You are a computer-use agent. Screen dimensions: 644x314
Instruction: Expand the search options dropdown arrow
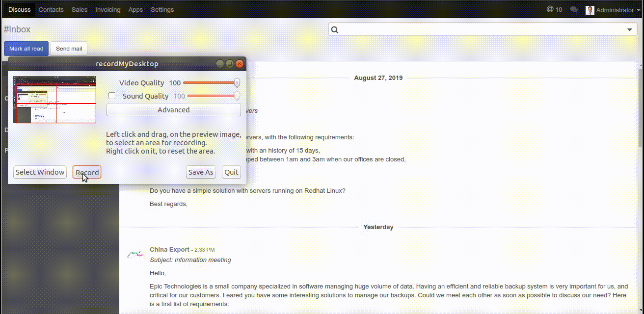[x=630, y=30]
